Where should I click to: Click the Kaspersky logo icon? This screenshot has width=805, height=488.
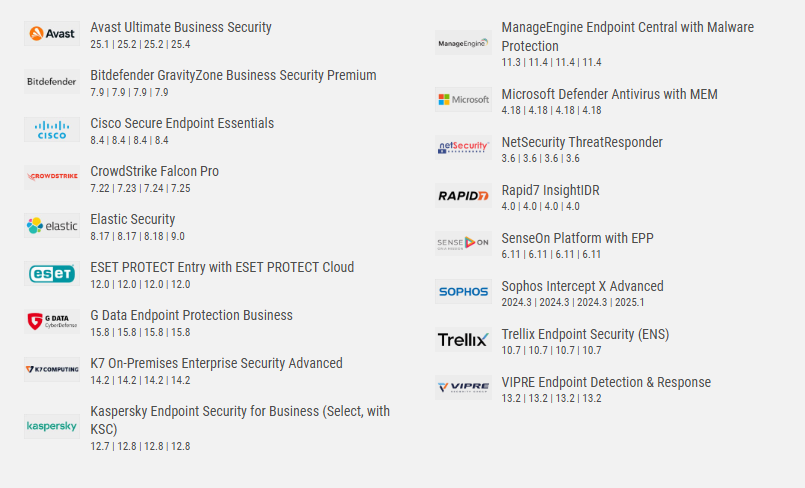tap(52, 426)
